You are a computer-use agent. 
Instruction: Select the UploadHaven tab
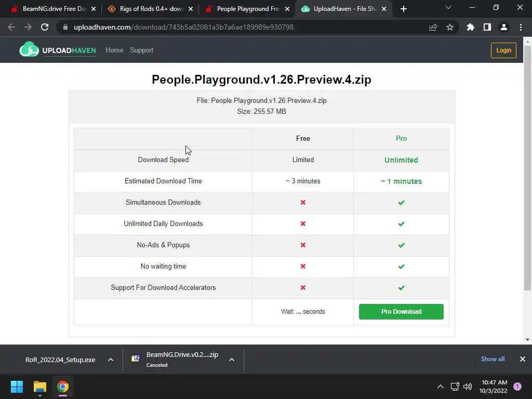pyautogui.click(x=344, y=9)
